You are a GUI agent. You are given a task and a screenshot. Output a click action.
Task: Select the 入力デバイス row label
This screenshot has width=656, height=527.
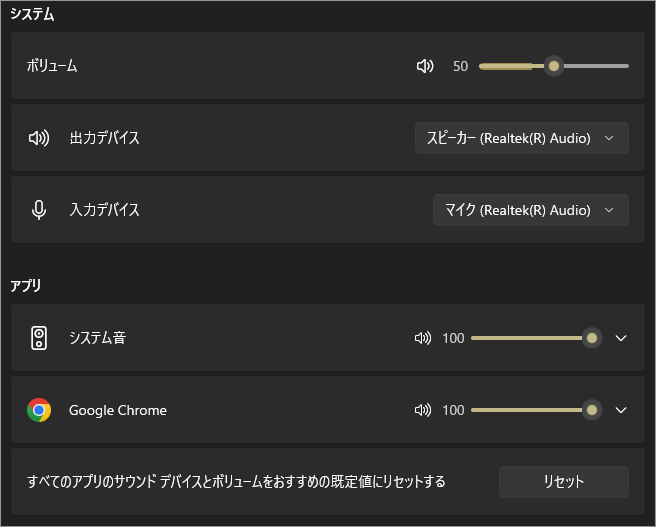point(104,210)
